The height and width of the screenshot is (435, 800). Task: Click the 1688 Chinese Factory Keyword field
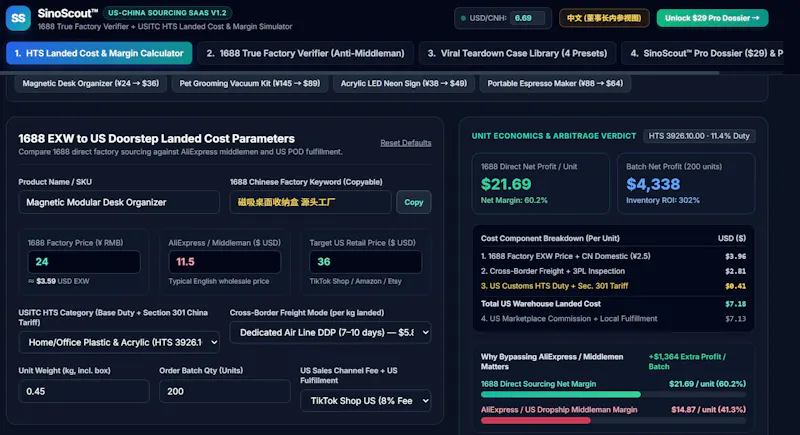point(310,202)
